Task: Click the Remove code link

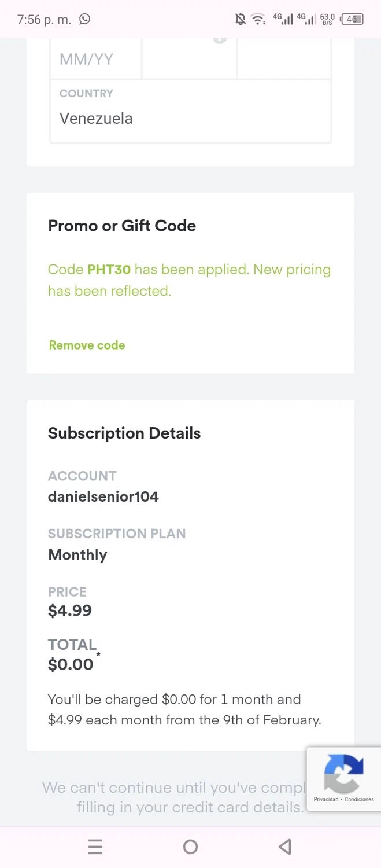Action: point(87,345)
